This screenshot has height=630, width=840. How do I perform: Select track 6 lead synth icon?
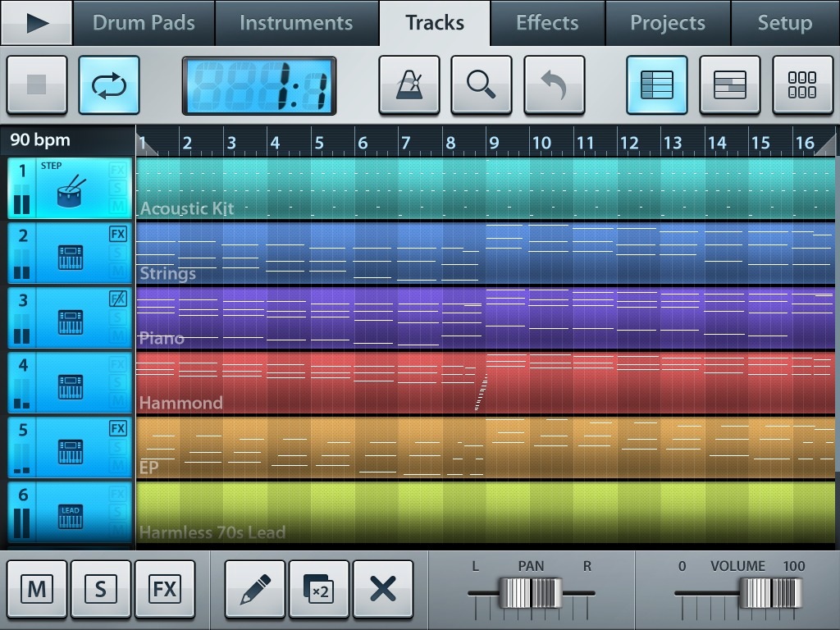[x=71, y=517]
